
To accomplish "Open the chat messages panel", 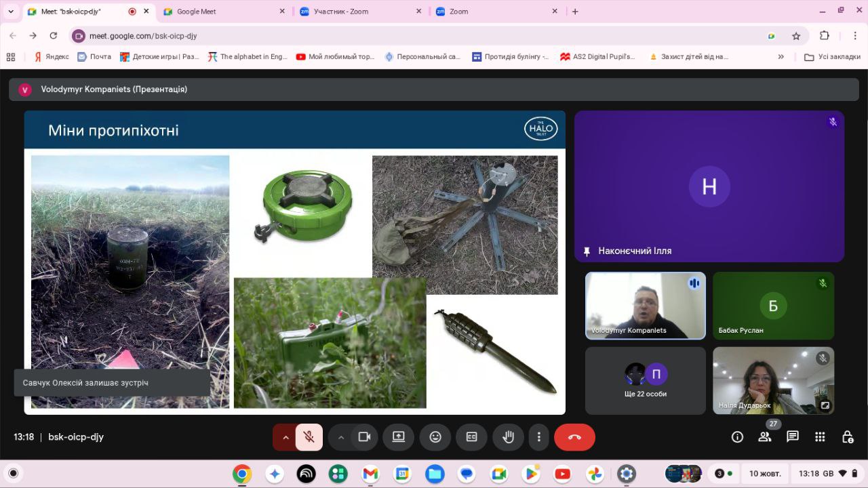I will pyautogui.click(x=792, y=437).
